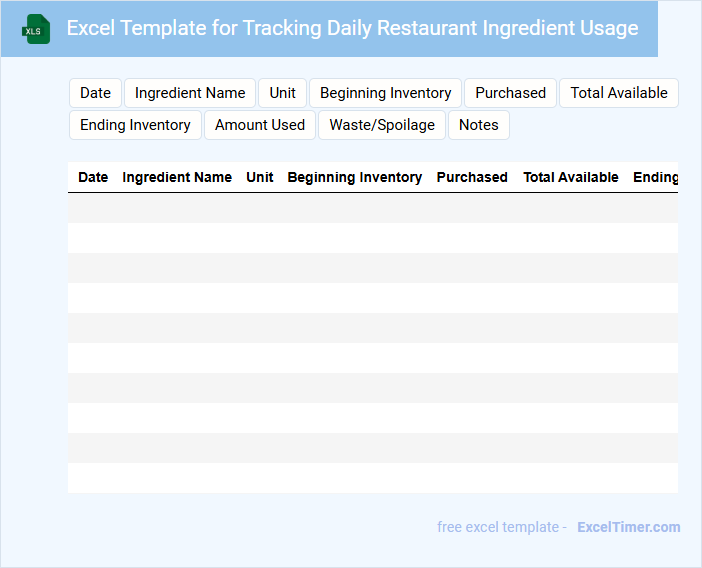Select the Total Available tag

[x=618, y=93]
